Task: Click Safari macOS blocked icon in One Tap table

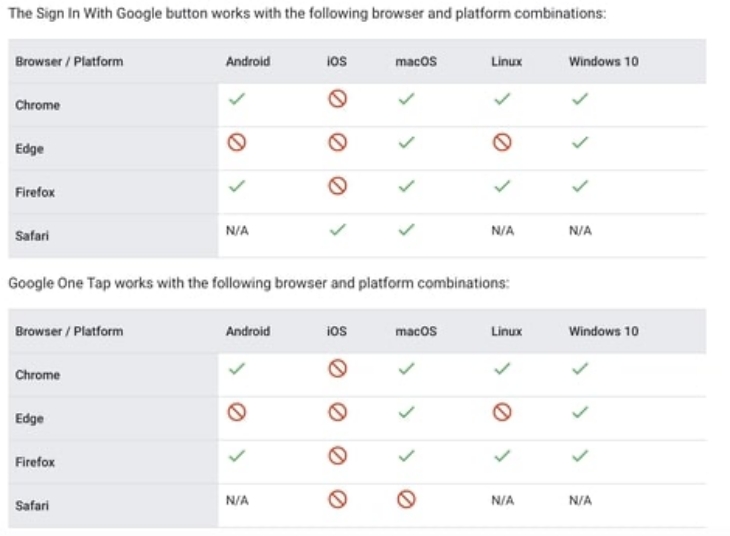Action: pos(406,499)
